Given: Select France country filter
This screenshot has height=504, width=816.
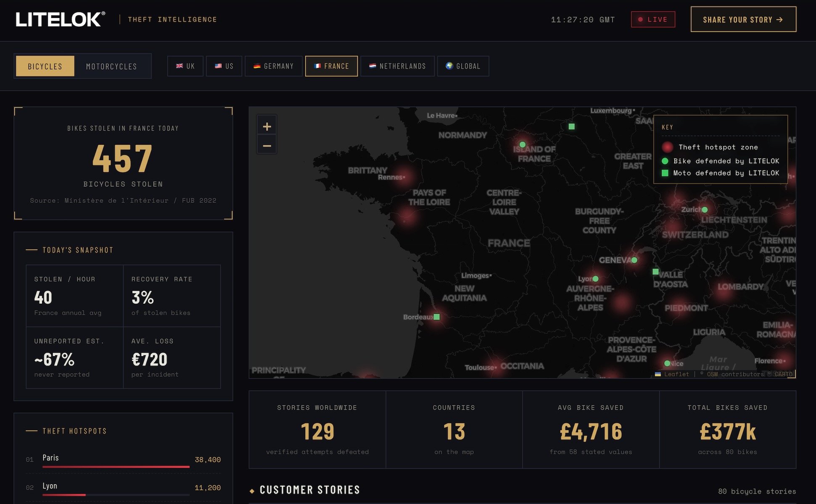Looking at the screenshot, I should [x=331, y=66].
